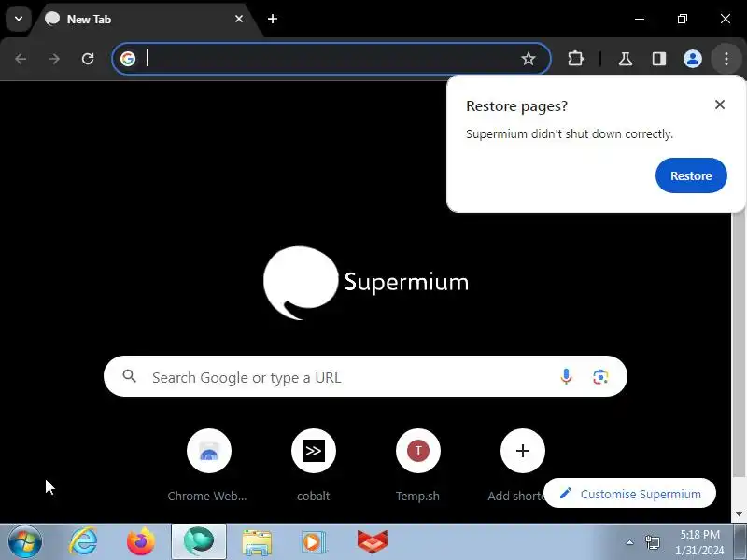Open the red fox app in taskbar
The image size is (747, 560).
pyautogui.click(x=372, y=542)
